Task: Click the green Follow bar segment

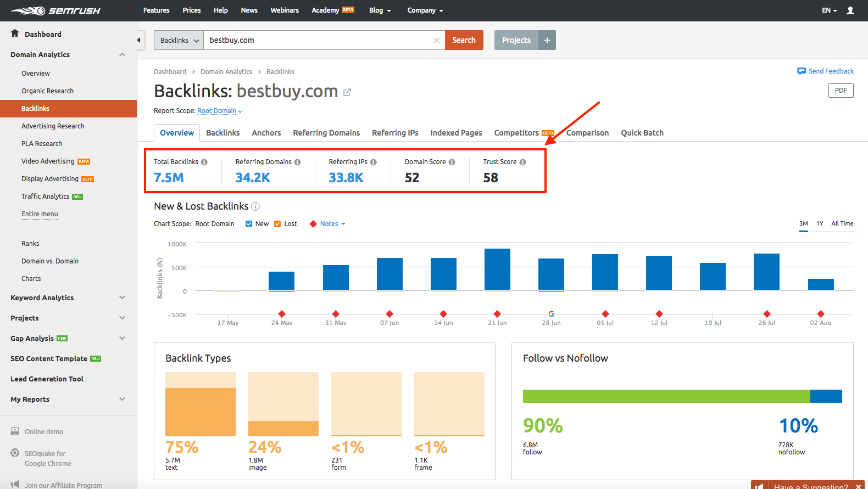Action: (x=666, y=396)
